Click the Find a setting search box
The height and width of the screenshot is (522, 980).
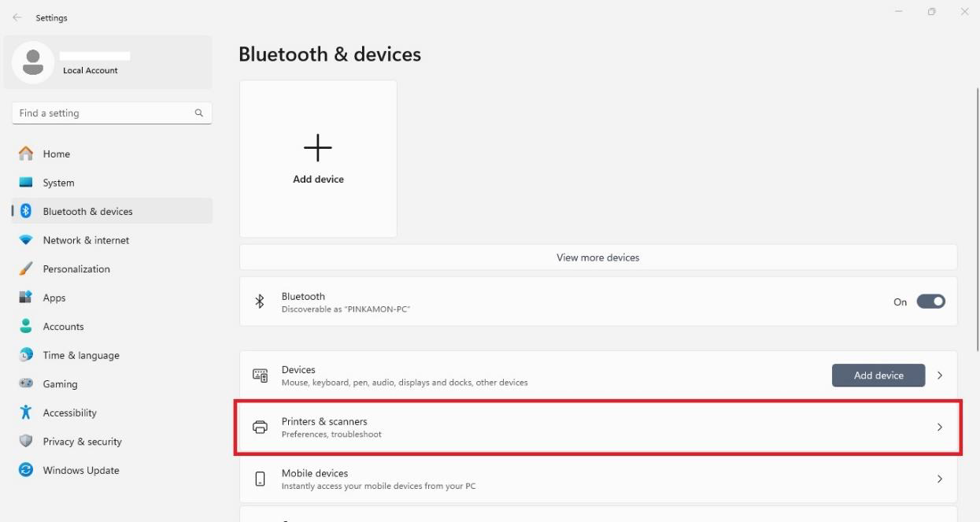102,113
